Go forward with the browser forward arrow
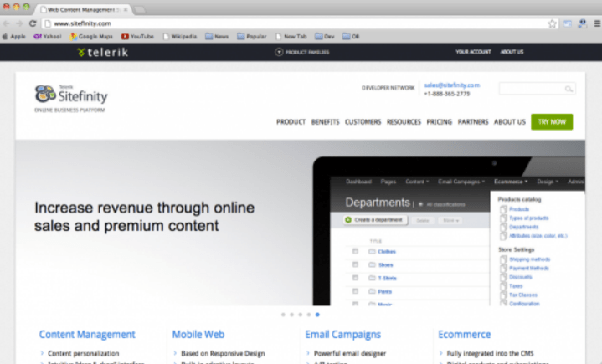The width and height of the screenshot is (602, 364). [19, 23]
